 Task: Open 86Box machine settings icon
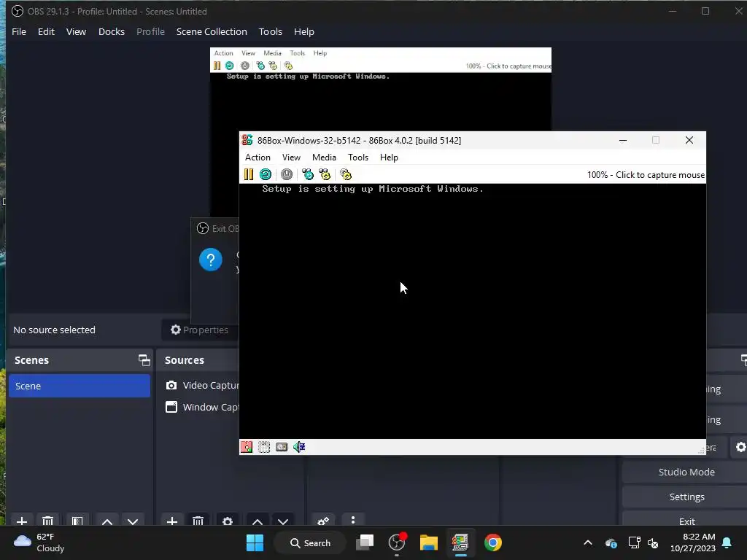pyautogui.click(x=346, y=174)
